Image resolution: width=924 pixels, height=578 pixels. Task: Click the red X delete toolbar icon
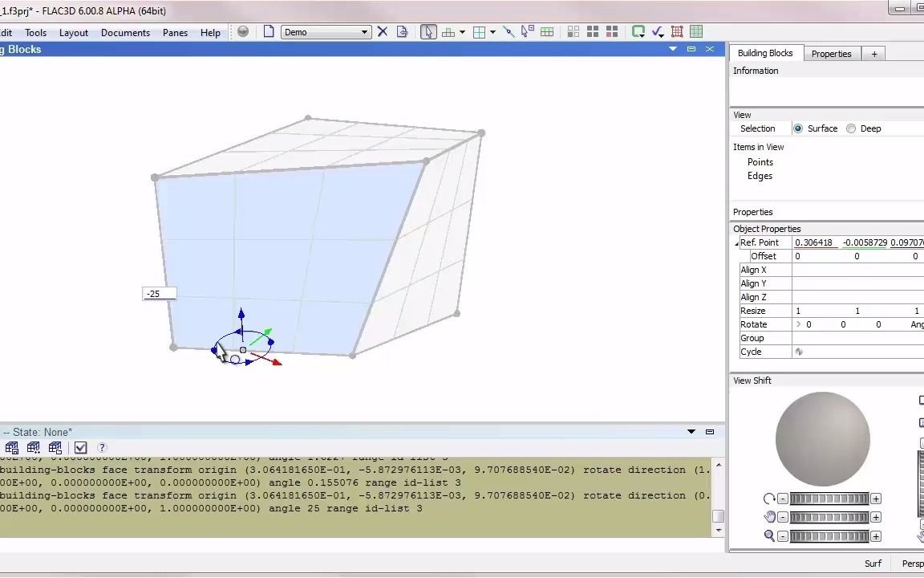pos(382,31)
